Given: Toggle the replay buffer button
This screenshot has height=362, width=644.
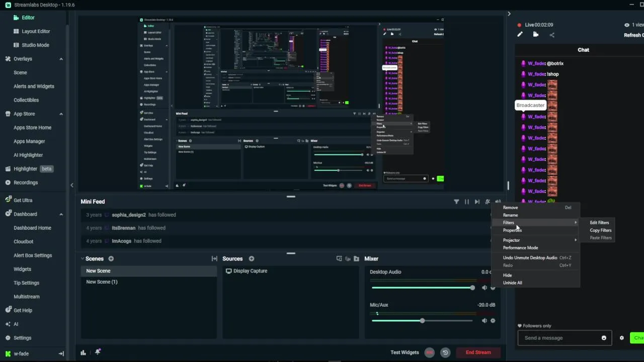Looking at the screenshot, I should click(445, 352).
